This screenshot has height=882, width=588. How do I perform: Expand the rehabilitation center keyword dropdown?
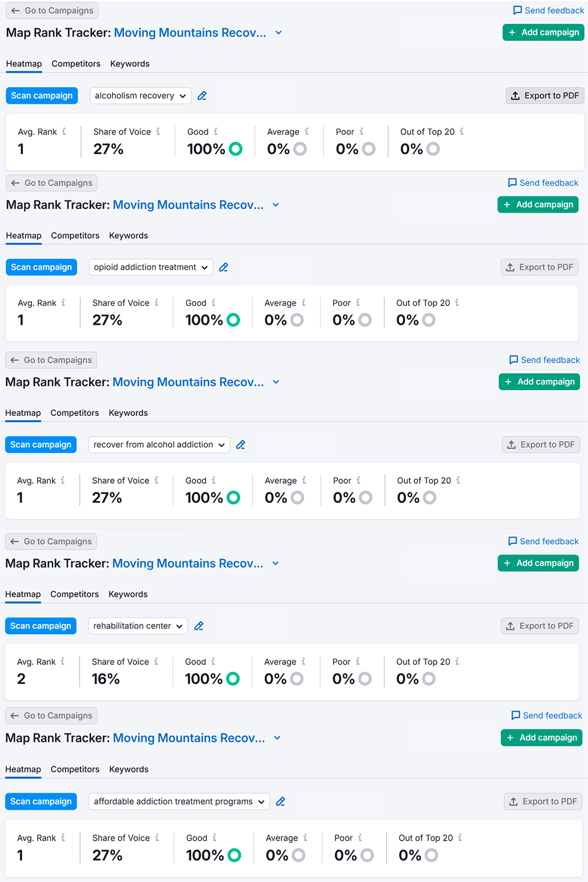coord(138,626)
